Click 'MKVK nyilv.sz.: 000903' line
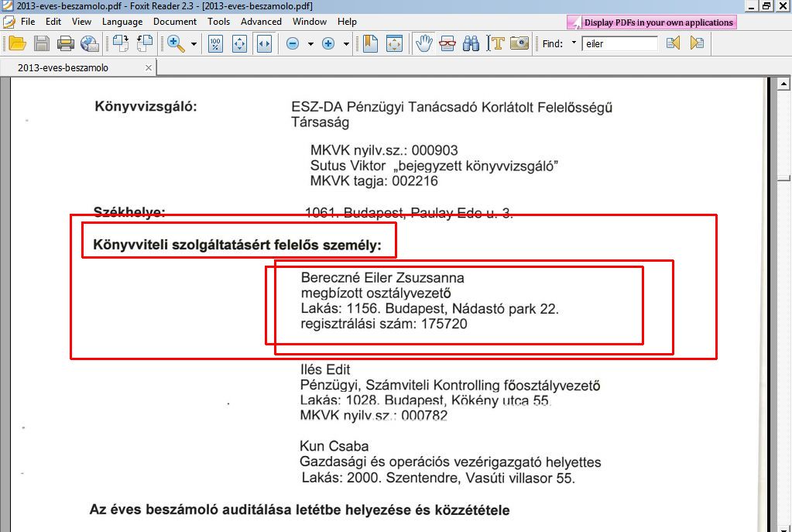This screenshot has width=792, height=532. [384, 150]
